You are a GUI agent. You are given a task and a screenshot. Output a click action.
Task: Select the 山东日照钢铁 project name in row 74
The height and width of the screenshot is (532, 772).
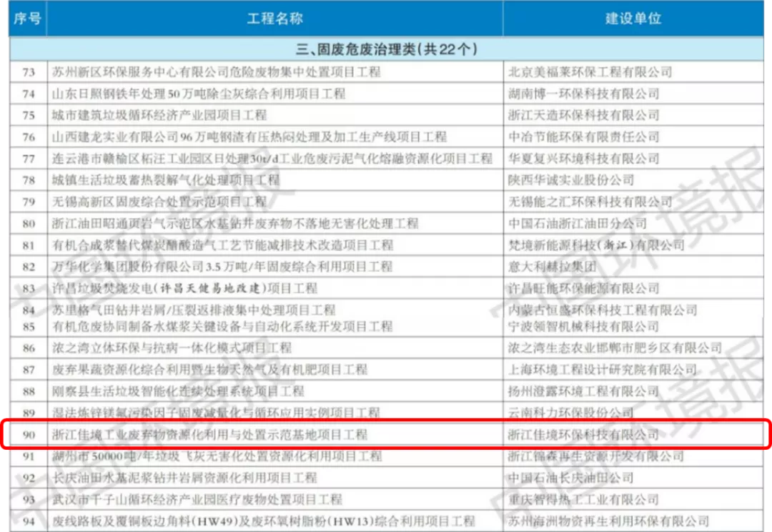click(x=199, y=94)
